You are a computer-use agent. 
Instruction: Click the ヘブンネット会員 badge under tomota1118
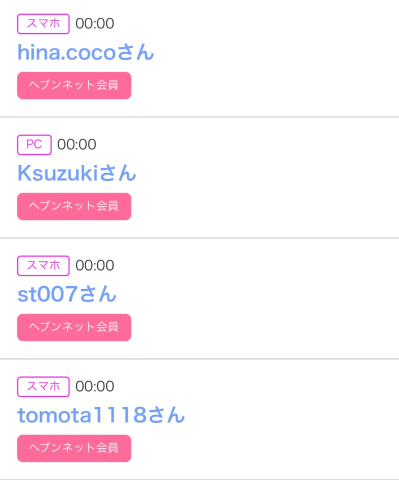point(74,448)
